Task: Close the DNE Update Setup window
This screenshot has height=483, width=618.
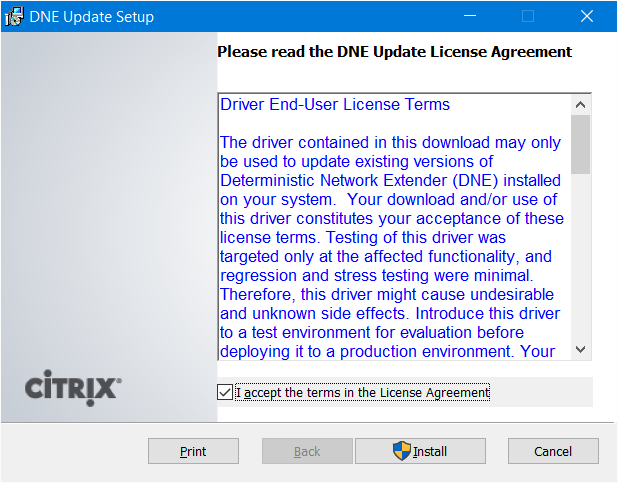Action: pyautogui.click(x=587, y=17)
